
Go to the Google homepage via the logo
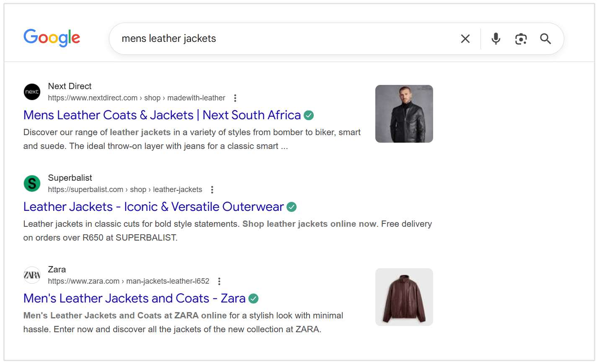[52, 38]
